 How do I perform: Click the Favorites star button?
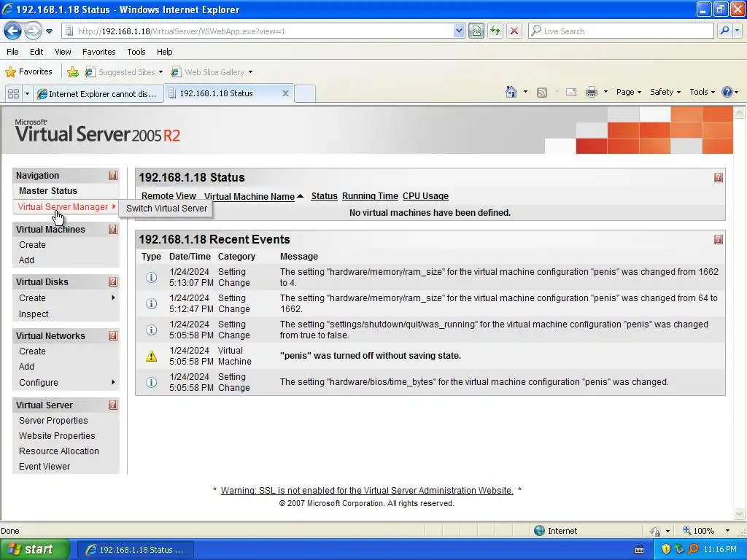coord(28,71)
